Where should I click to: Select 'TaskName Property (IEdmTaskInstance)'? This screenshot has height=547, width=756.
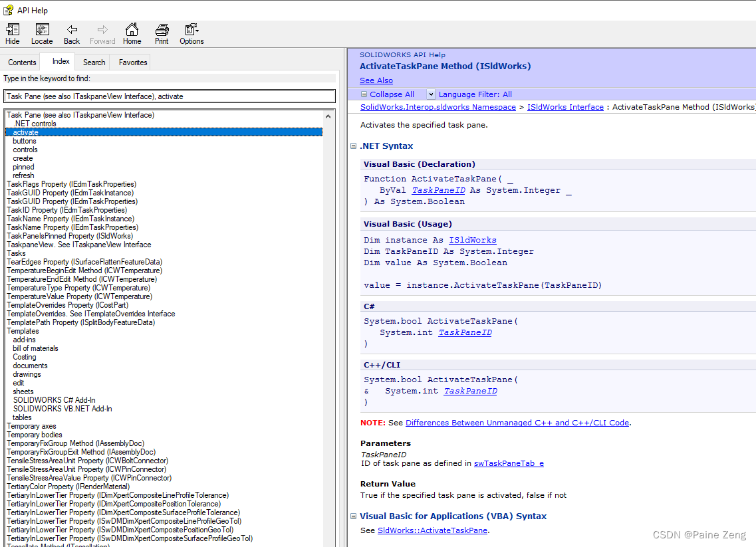[x=70, y=219]
